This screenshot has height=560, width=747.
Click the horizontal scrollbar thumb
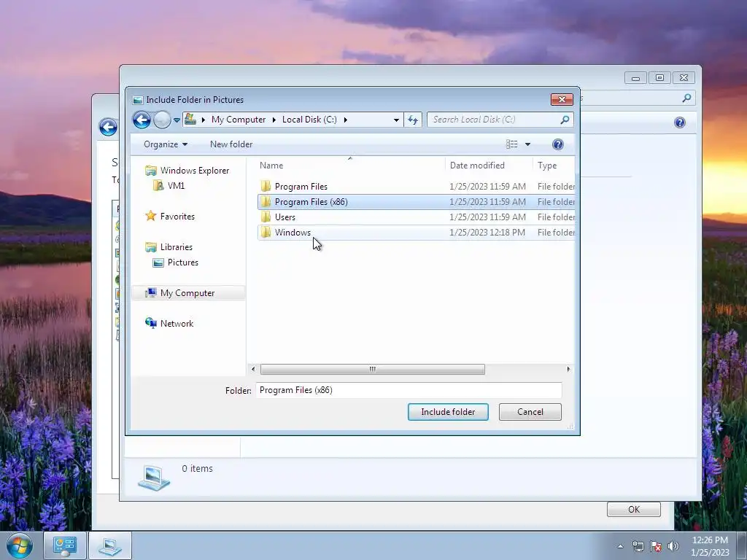[x=373, y=369]
